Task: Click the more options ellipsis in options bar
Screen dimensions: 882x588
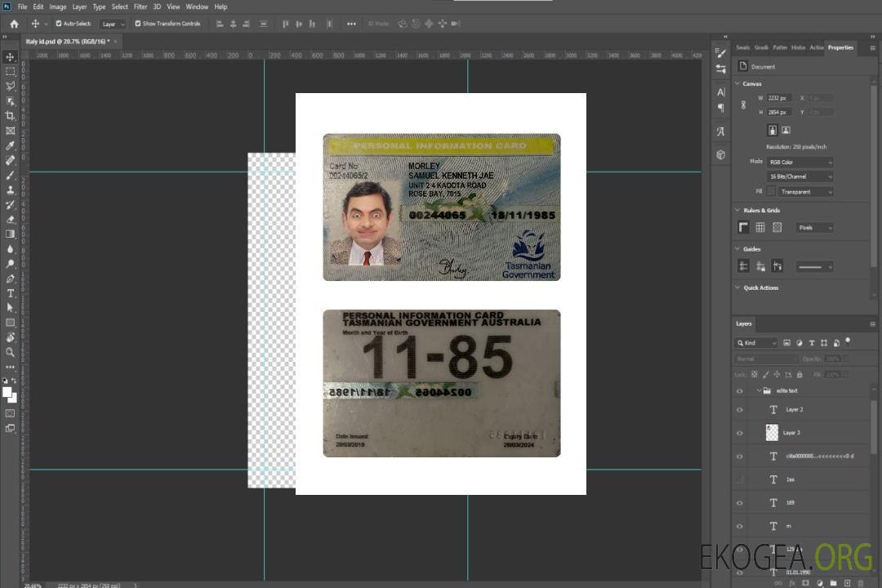Action: (x=351, y=24)
